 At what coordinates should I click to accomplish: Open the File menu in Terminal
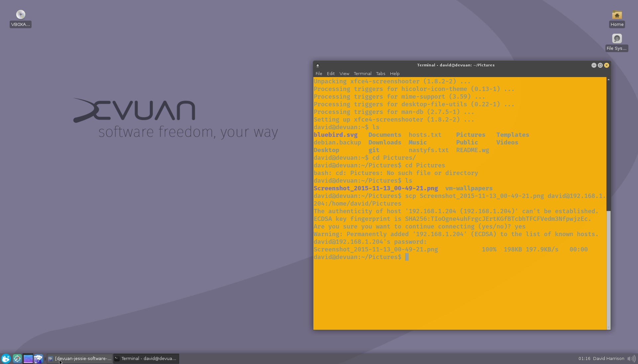pyautogui.click(x=319, y=74)
